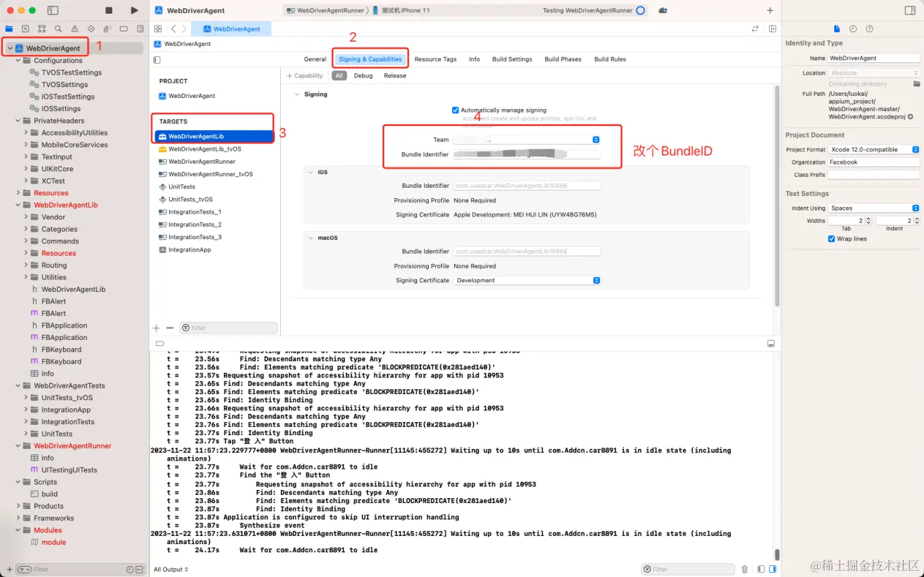Toggle the Wrap lines checkbox
The height and width of the screenshot is (577, 924).
tap(832, 239)
